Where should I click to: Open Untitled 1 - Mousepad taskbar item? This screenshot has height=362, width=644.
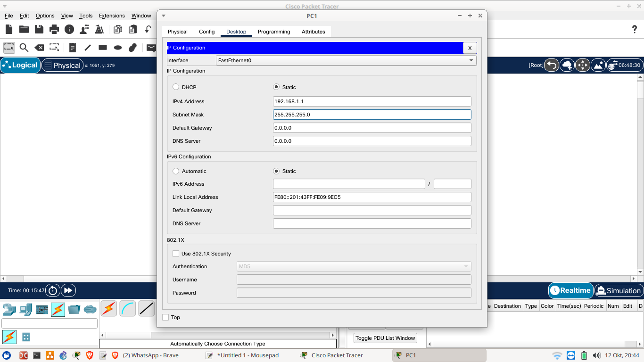click(x=242, y=355)
